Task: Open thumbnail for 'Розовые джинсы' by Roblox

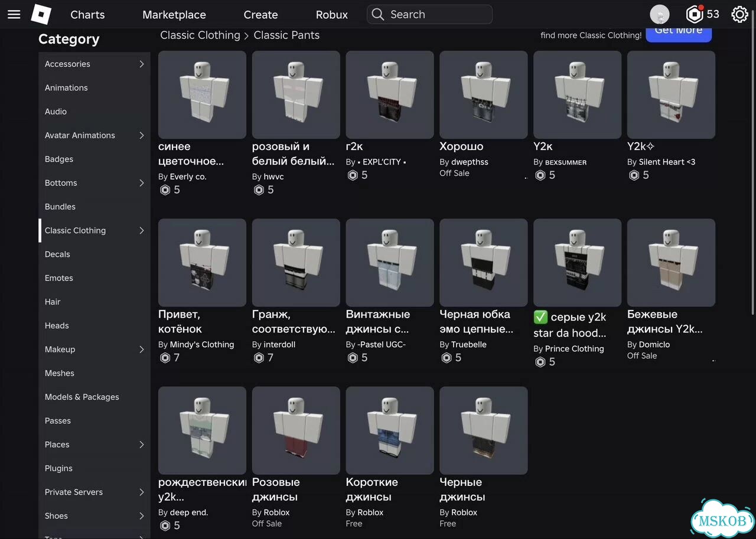Action: coord(296,430)
